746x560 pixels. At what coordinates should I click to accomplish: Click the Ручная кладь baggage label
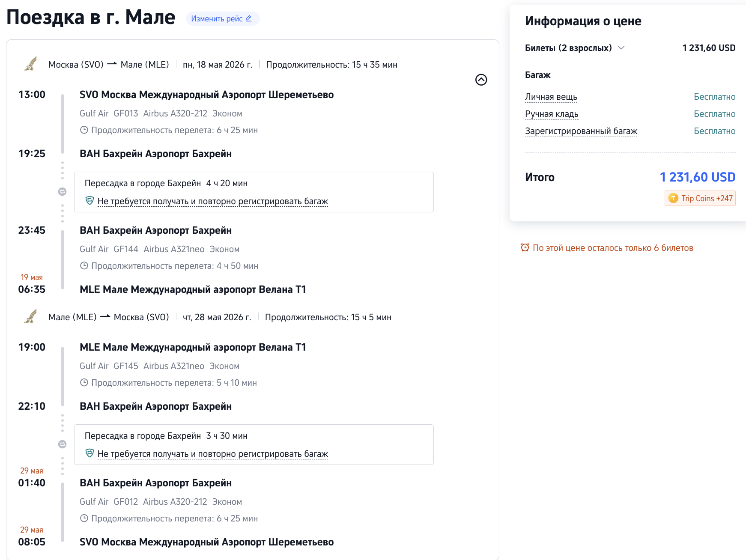click(552, 114)
